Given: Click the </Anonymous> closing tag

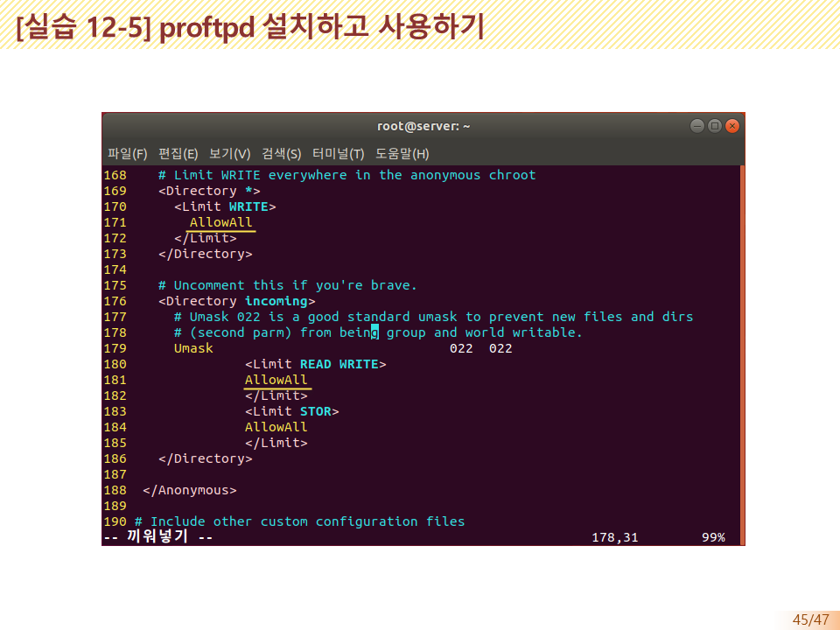Looking at the screenshot, I should point(189,490).
